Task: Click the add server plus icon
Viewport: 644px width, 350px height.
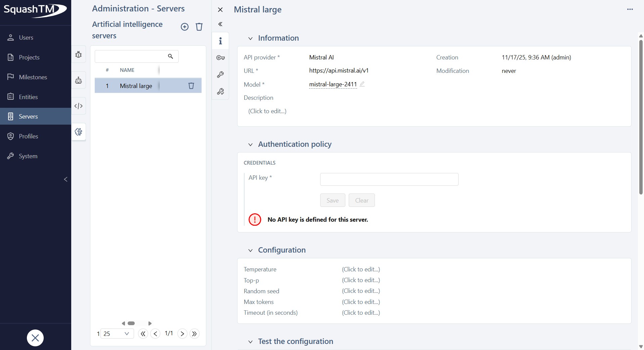Action: coord(185,27)
